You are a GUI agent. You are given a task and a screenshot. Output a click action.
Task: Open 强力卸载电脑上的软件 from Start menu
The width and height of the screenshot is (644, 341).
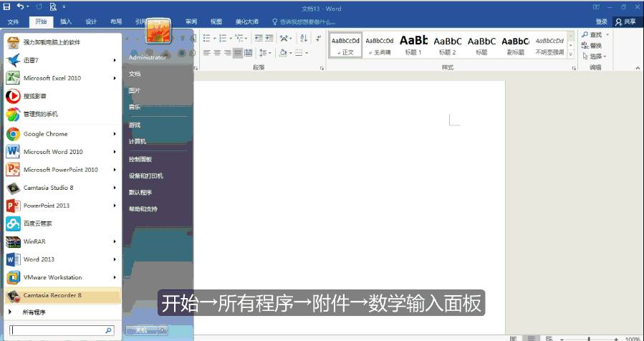click(63, 42)
